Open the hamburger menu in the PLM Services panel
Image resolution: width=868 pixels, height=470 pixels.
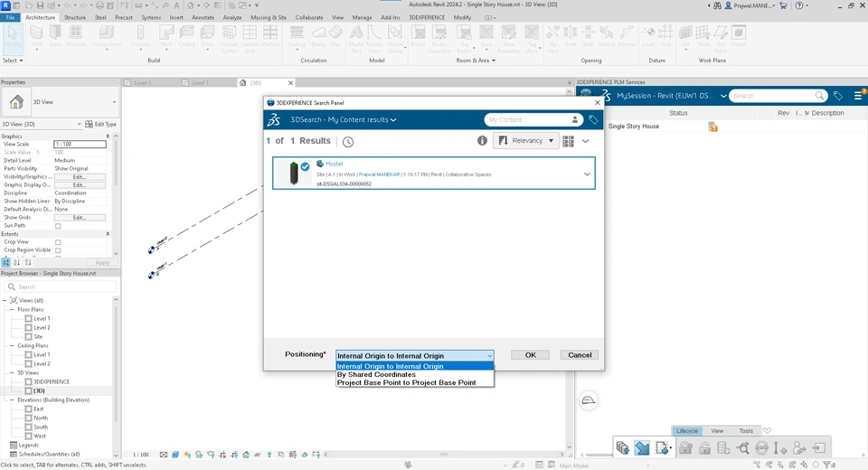point(858,96)
